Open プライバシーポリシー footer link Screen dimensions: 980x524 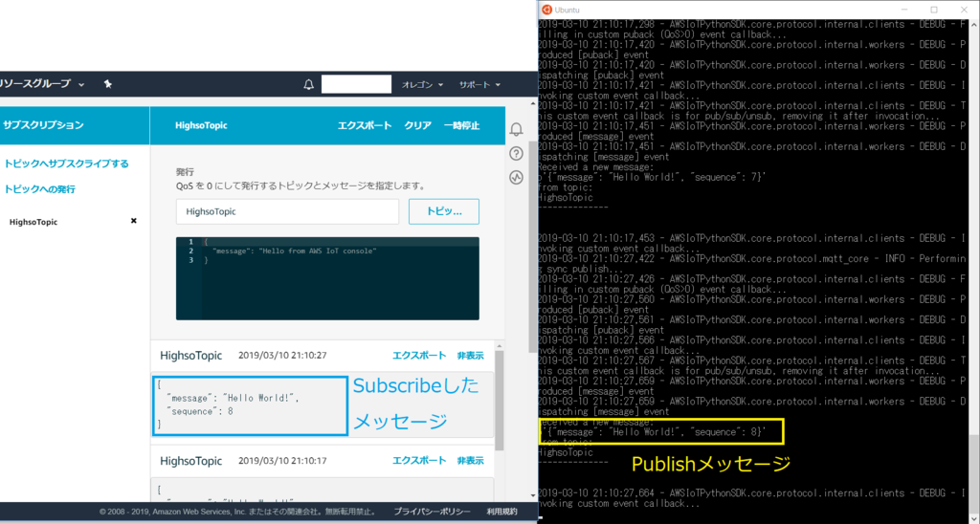[432, 512]
